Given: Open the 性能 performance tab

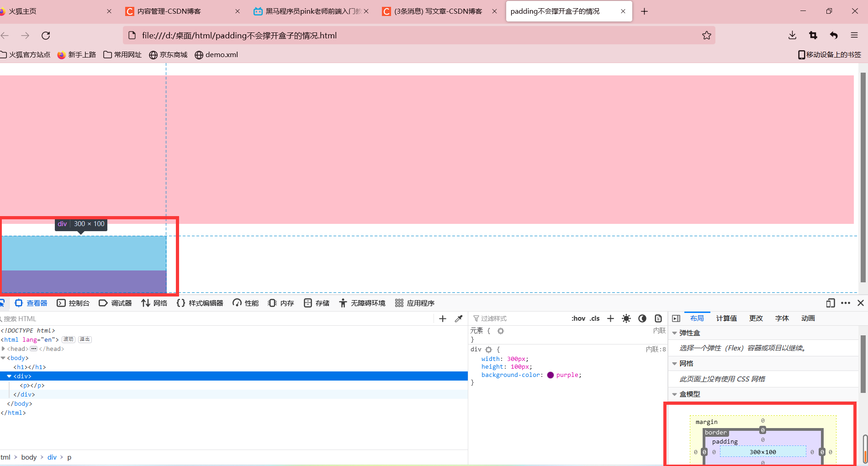Looking at the screenshot, I should coord(246,303).
